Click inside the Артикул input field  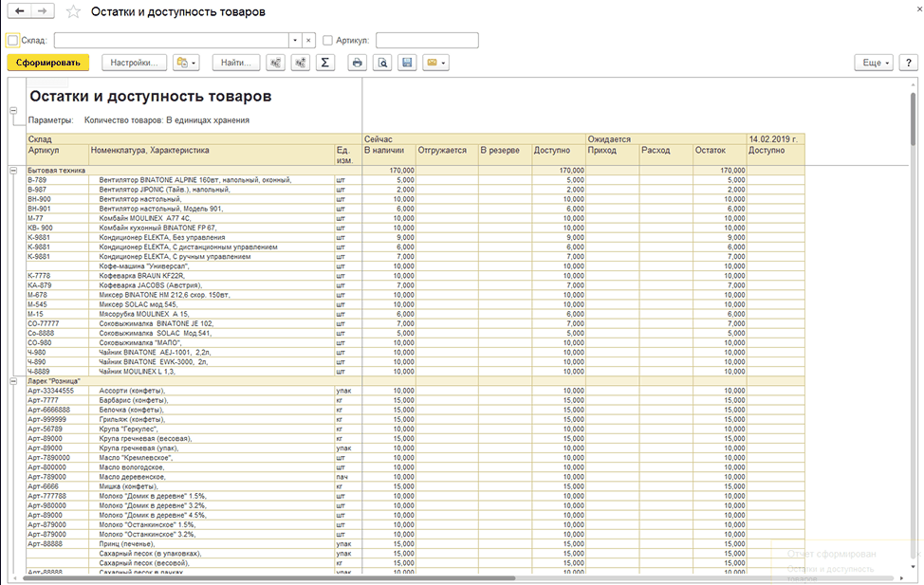tap(427, 40)
